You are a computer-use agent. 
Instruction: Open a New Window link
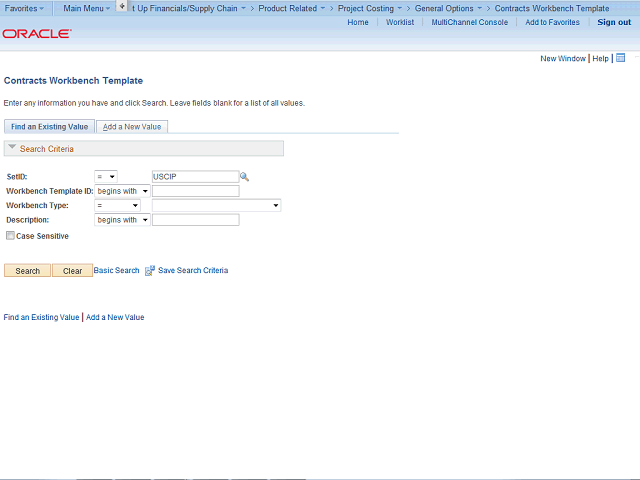click(x=563, y=58)
